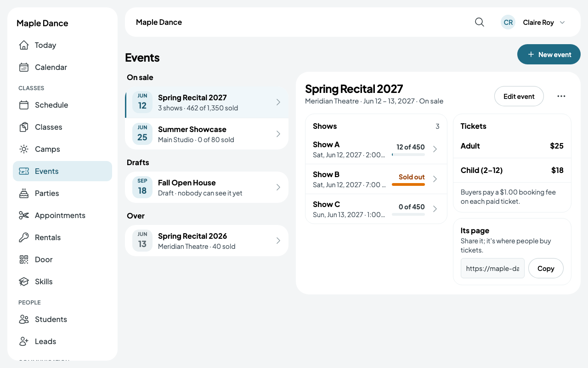Click the Calendar icon in sidebar
Image resolution: width=588 pixels, height=368 pixels.
click(24, 67)
